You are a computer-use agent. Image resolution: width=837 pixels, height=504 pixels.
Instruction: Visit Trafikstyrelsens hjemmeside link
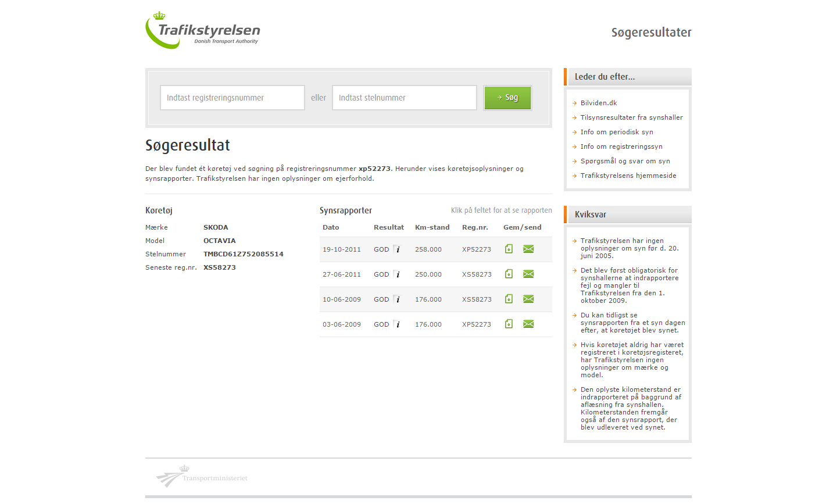click(x=628, y=176)
